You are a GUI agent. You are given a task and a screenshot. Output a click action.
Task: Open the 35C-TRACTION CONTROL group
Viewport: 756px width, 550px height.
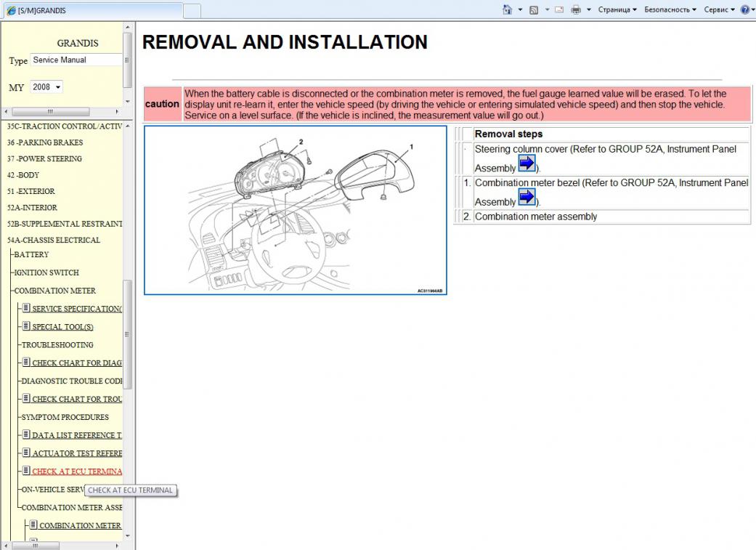[64, 126]
